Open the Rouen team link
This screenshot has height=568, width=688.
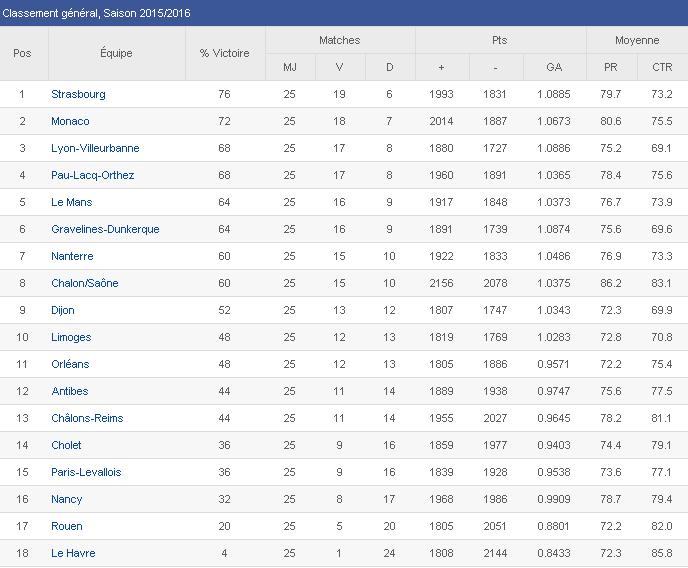tap(67, 526)
